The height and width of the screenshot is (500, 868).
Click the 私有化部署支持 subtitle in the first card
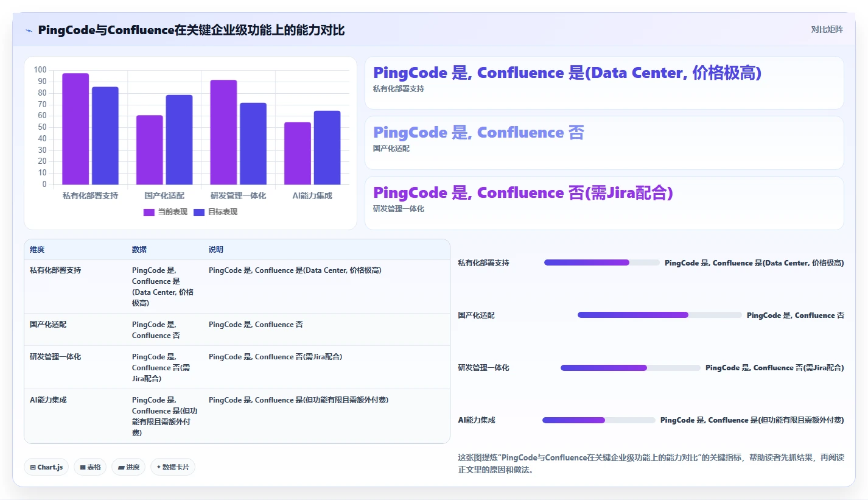point(399,89)
